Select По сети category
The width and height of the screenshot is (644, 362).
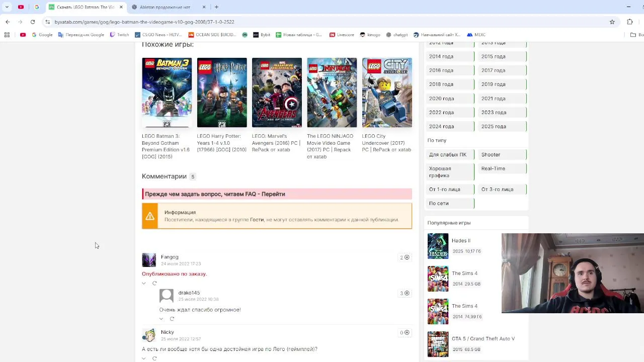[450, 203]
